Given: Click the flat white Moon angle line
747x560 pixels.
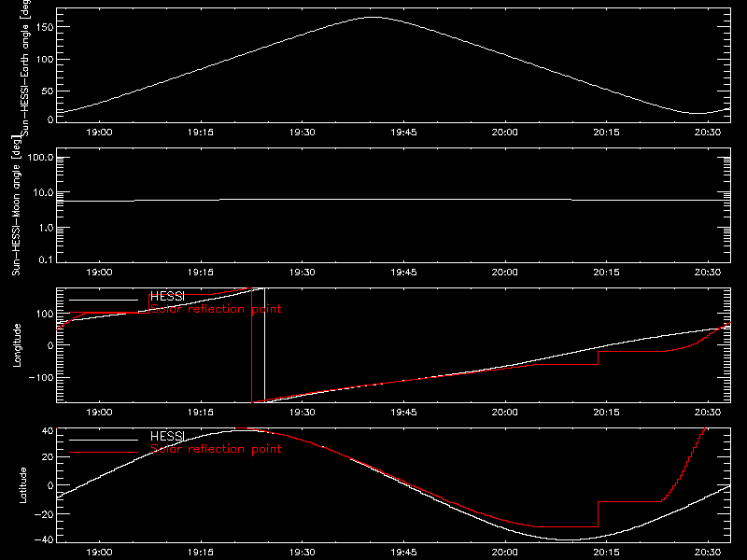Looking at the screenshot, I should pos(393,200).
